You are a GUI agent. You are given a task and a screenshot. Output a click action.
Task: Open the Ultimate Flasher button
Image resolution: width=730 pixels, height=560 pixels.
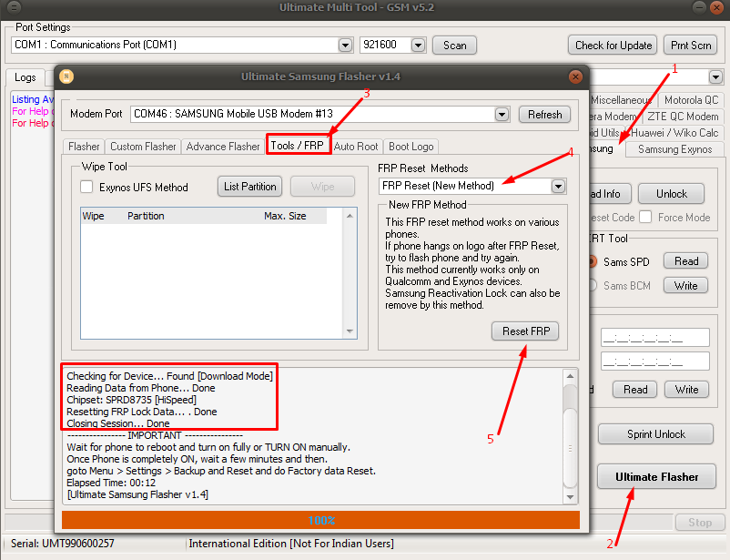(x=656, y=476)
